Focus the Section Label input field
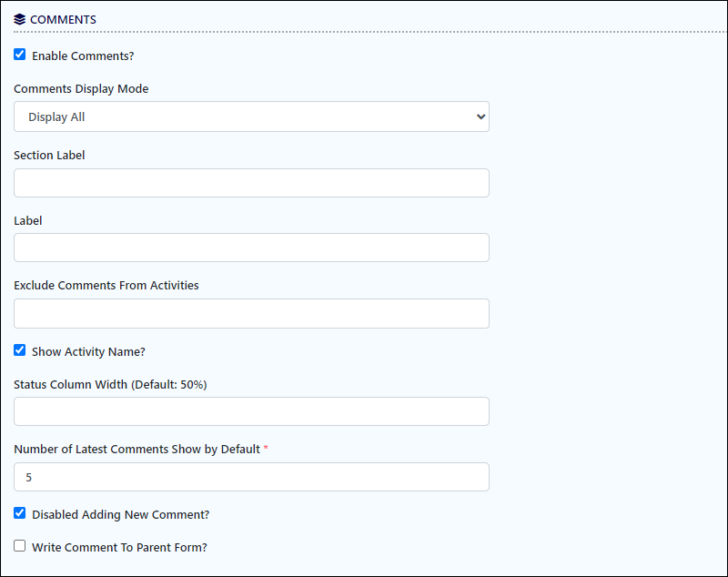728x577 pixels. coord(252,183)
